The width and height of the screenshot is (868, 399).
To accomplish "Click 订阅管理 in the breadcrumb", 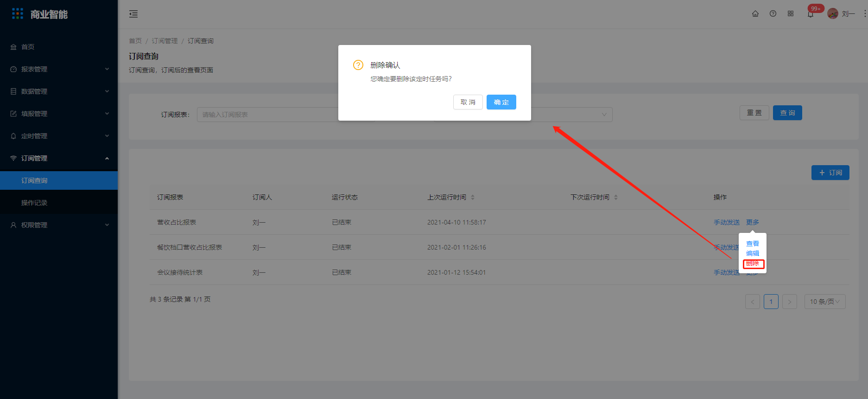I will (165, 41).
